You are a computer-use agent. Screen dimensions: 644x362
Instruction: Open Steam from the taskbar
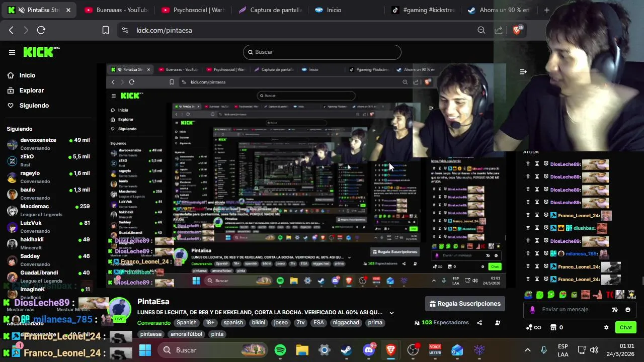point(347,350)
